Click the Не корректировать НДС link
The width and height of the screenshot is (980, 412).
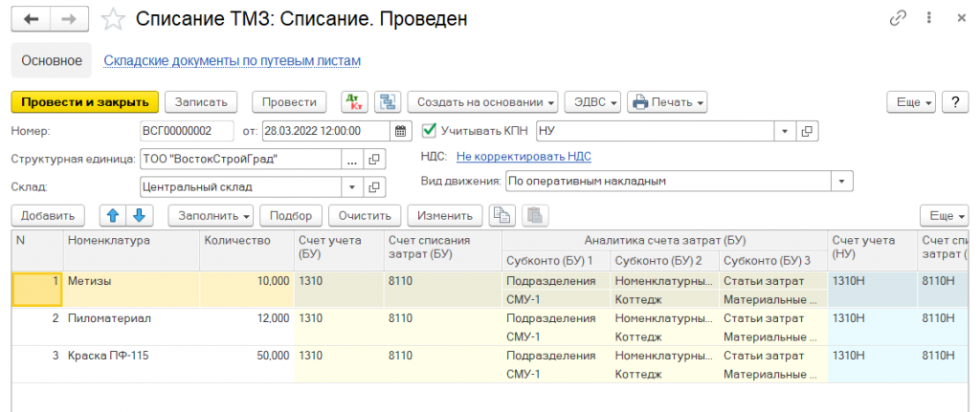[x=516, y=157]
